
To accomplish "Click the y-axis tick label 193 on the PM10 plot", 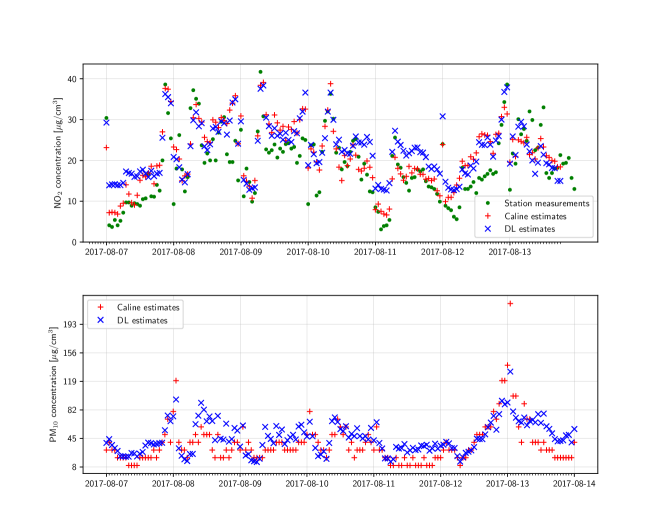I will 70,324.
